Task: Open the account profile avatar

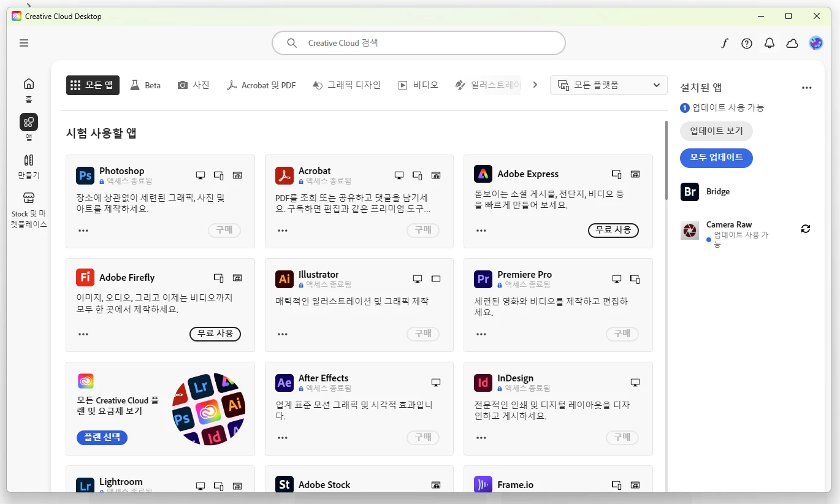Action: point(816,43)
